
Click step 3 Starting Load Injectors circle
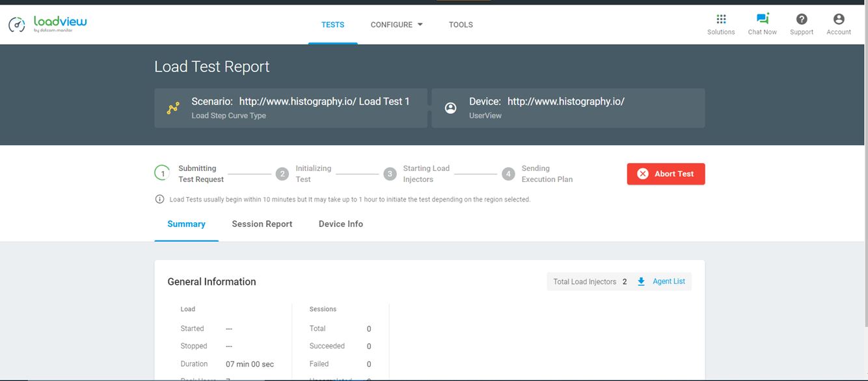point(390,174)
